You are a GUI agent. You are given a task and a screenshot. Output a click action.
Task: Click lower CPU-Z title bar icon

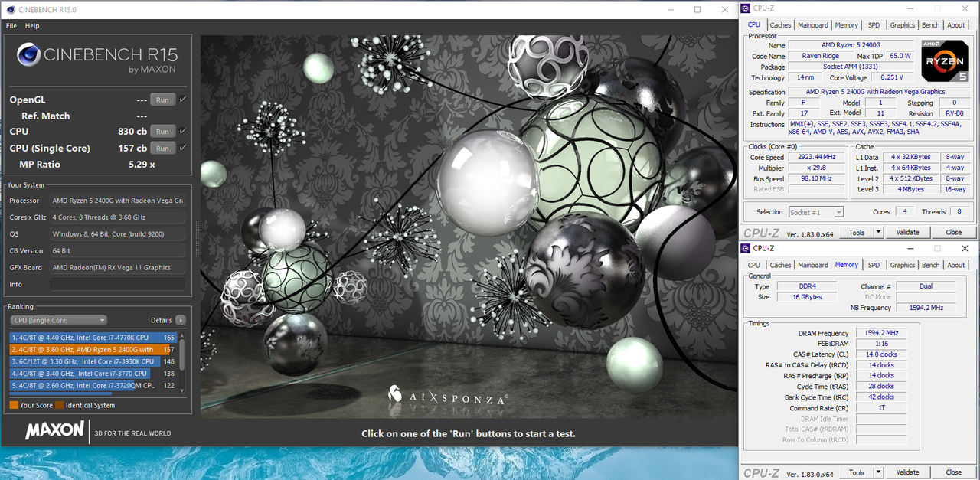coord(746,248)
